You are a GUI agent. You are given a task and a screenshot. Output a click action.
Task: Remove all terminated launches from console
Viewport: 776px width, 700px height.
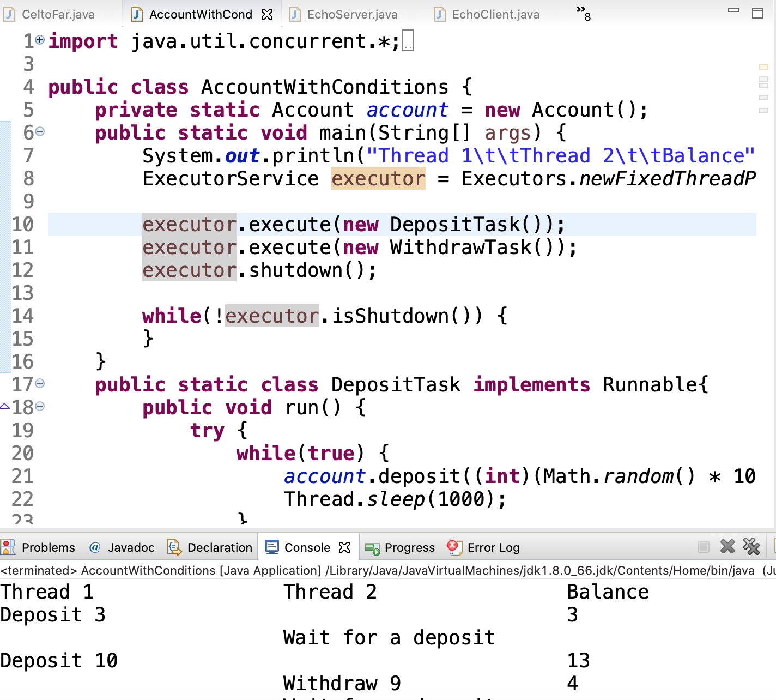click(x=751, y=546)
